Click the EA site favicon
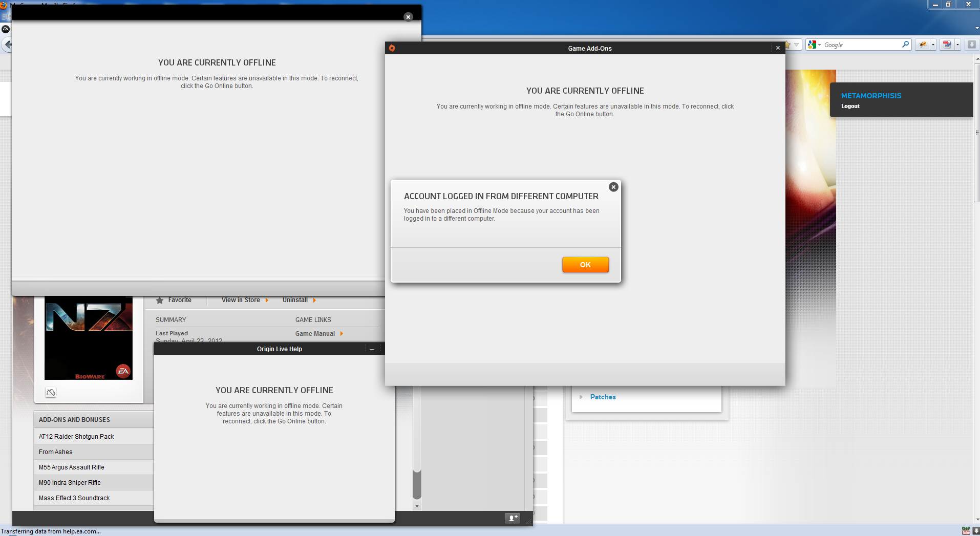Screen dimensions: 980x536 coord(6,29)
